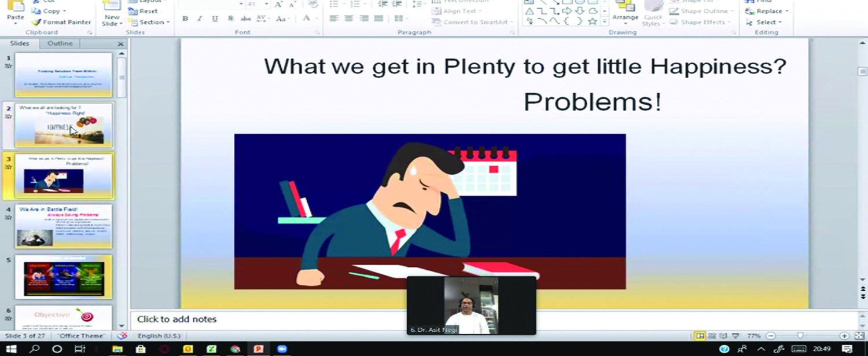Screen dimensions: 868x356
Task: Click the Replace button
Action: click(x=771, y=11)
